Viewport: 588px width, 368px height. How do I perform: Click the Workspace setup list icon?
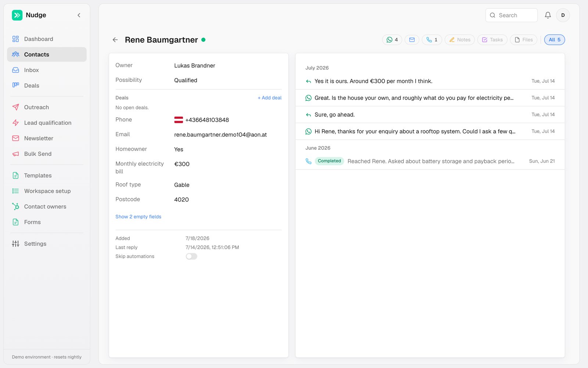pos(15,191)
